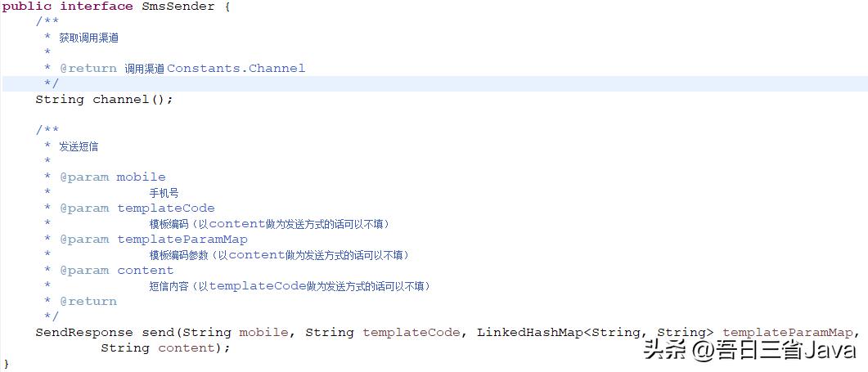
Task: Click templateCode in the @param Javadoc tag
Action: pos(165,208)
